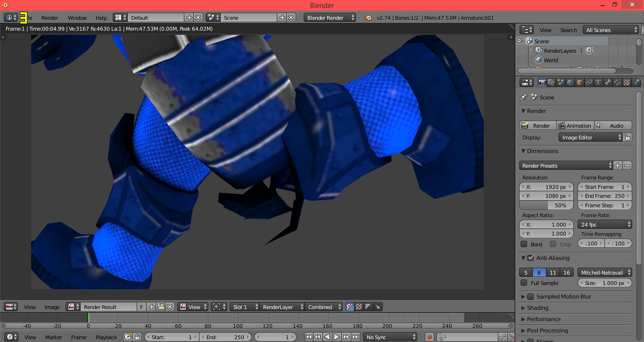Open the Render Layers properties tab

(551, 82)
